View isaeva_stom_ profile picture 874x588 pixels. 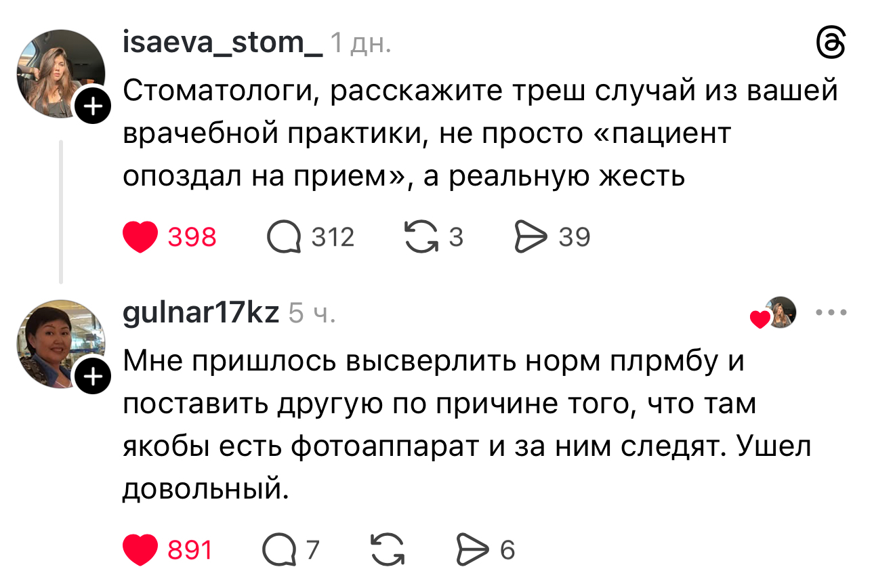click(60, 72)
